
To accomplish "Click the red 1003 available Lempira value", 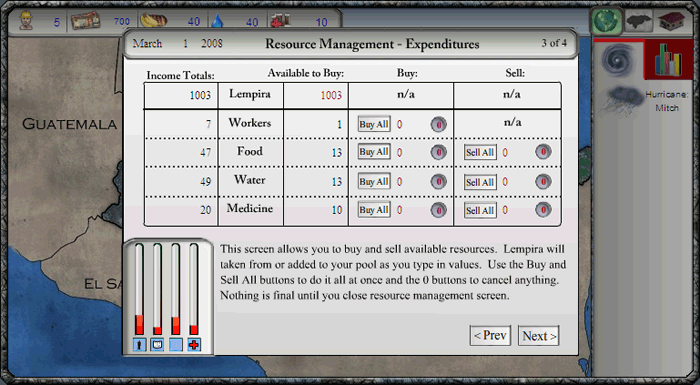I will point(331,95).
